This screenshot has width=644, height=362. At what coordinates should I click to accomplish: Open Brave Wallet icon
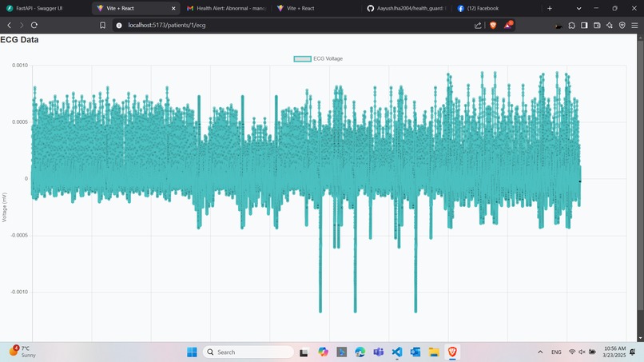click(597, 25)
